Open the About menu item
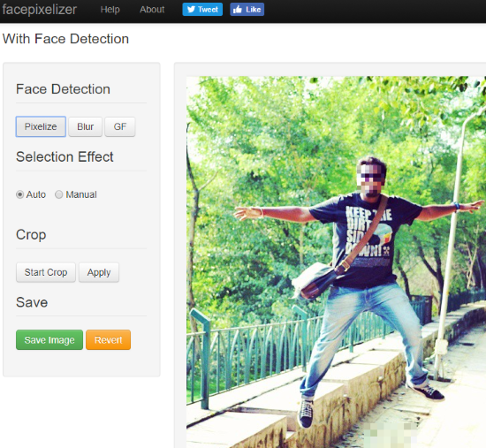 152,10
